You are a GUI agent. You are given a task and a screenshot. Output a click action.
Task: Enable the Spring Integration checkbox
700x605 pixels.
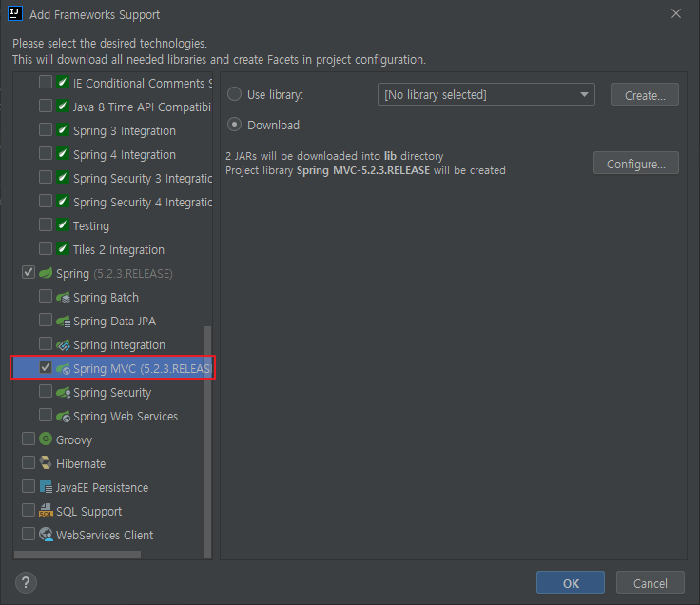46,343
